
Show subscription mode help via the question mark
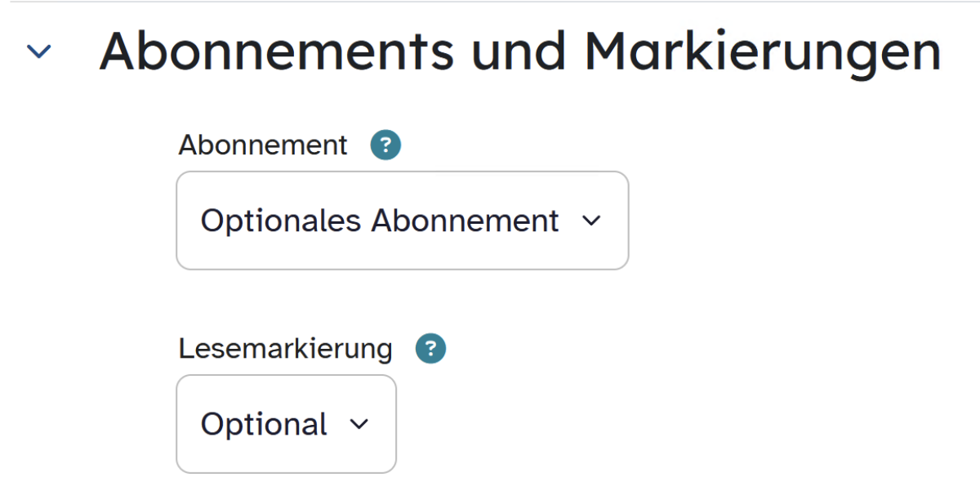tap(385, 146)
